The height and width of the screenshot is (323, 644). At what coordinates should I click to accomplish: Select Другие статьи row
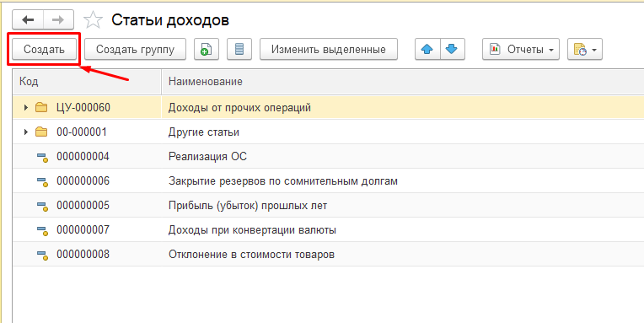click(329, 132)
